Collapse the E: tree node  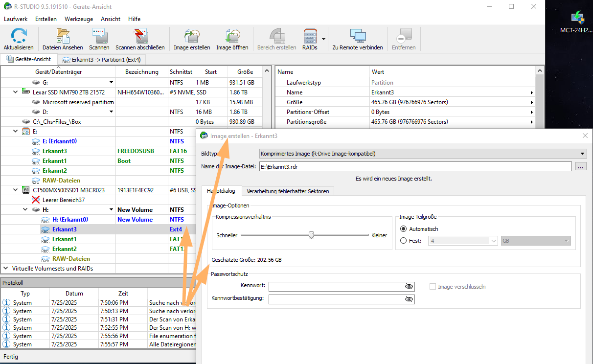(16, 131)
